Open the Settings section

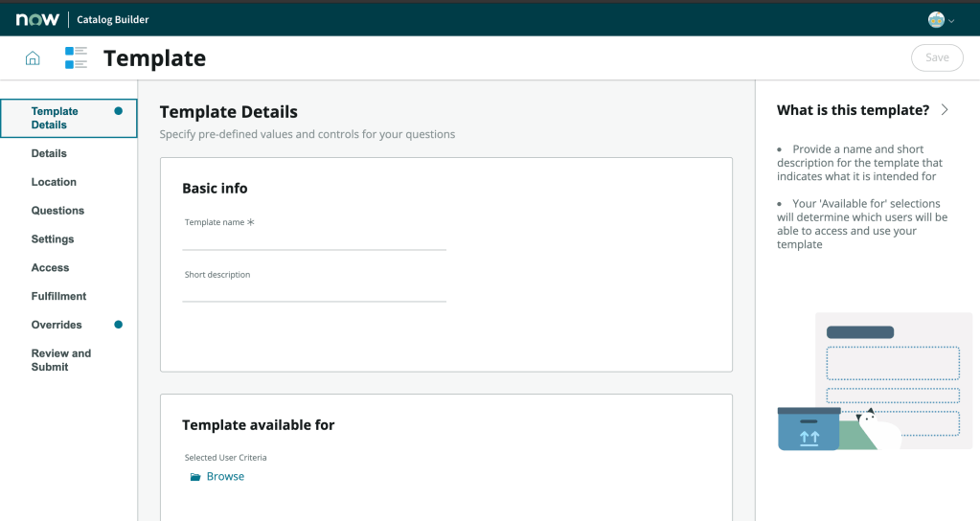[52, 239]
